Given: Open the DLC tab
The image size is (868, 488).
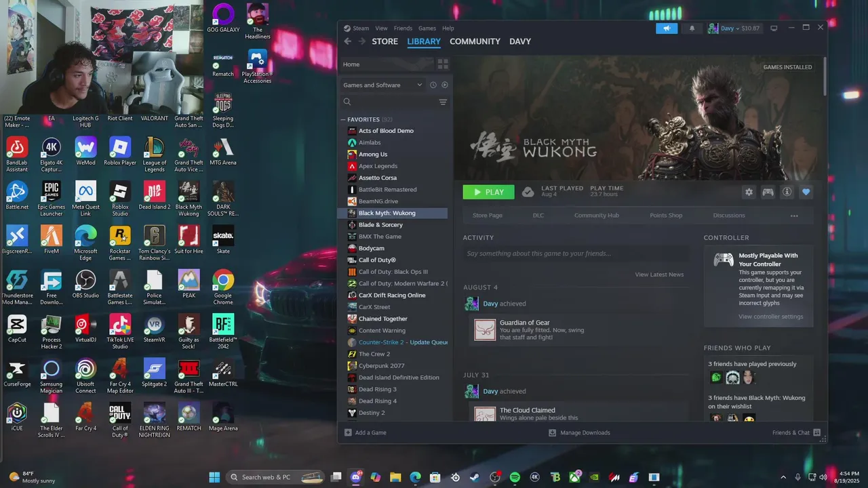Looking at the screenshot, I should coord(538,216).
